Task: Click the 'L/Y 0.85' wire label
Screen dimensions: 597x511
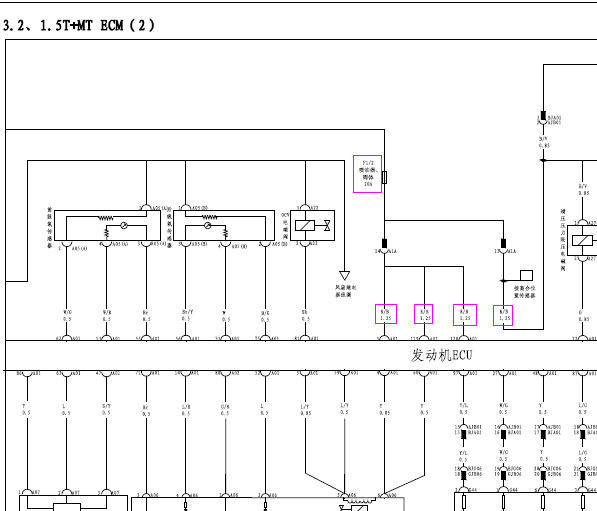Action: 305,410
